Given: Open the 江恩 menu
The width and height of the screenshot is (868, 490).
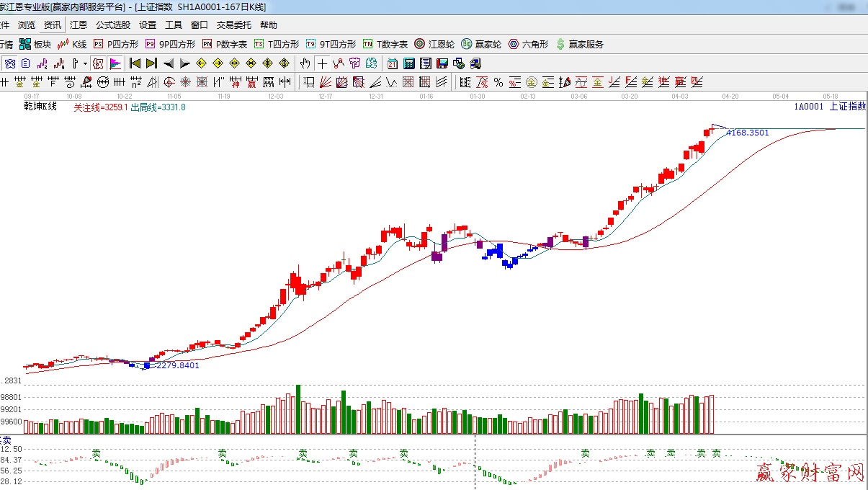Looking at the screenshot, I should click(78, 25).
